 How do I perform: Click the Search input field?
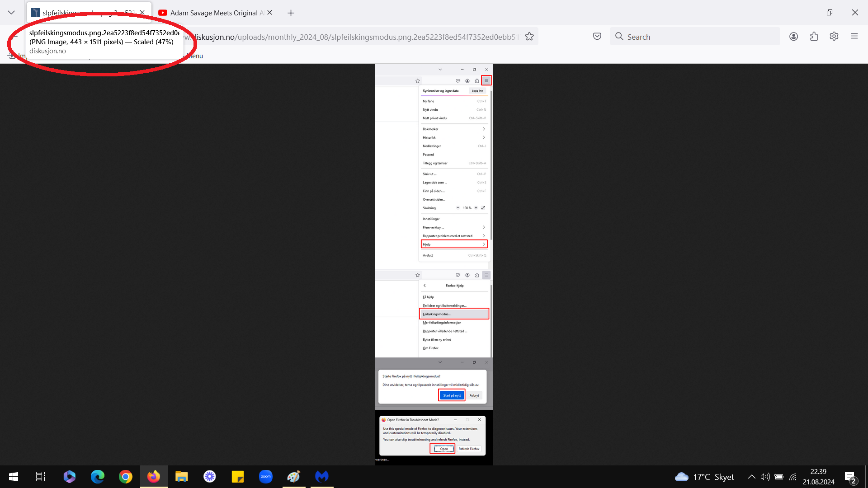pyautogui.click(x=695, y=37)
